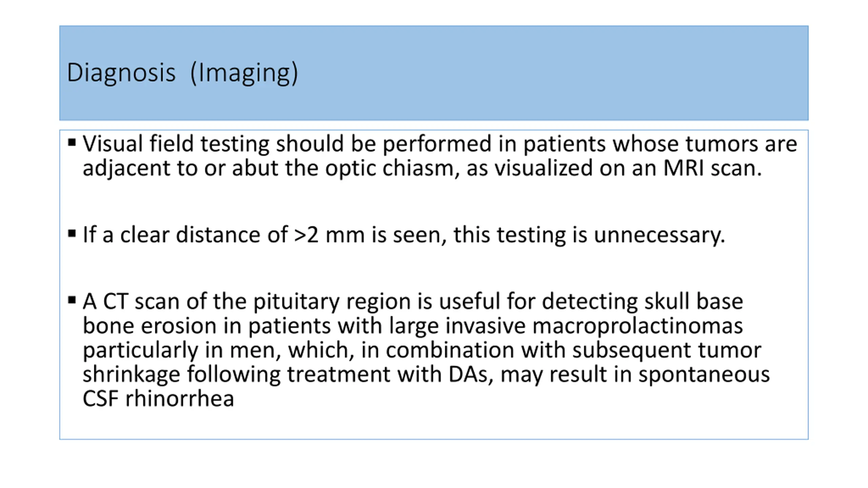Click the phrase 'MRI scan' in first bullet

click(712, 168)
